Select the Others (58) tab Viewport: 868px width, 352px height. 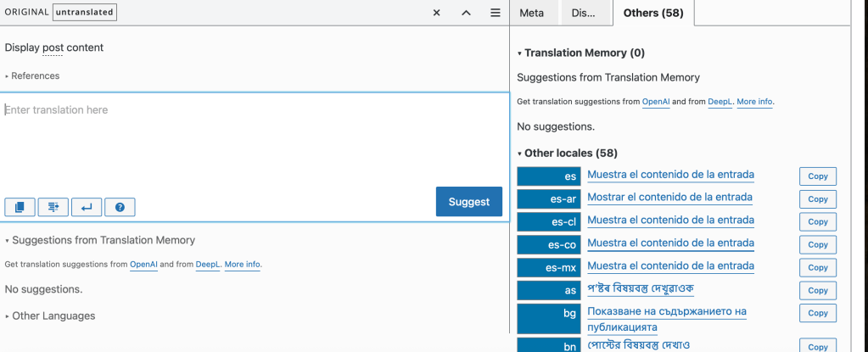coord(652,14)
